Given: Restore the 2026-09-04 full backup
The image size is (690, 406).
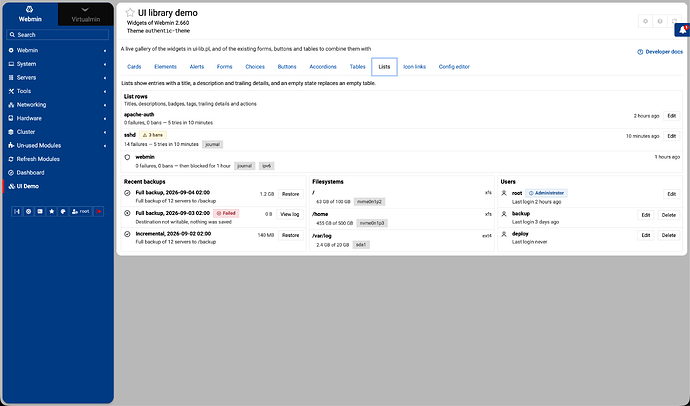Looking at the screenshot, I should coord(290,194).
